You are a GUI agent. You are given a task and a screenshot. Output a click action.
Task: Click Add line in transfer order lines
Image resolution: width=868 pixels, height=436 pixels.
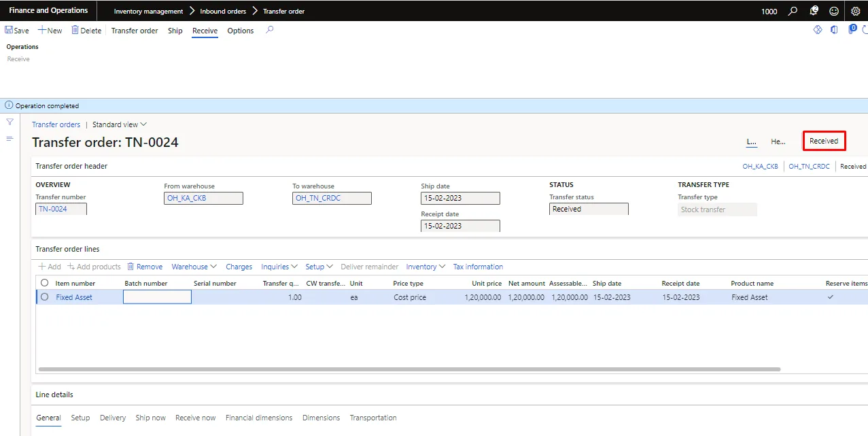point(49,267)
